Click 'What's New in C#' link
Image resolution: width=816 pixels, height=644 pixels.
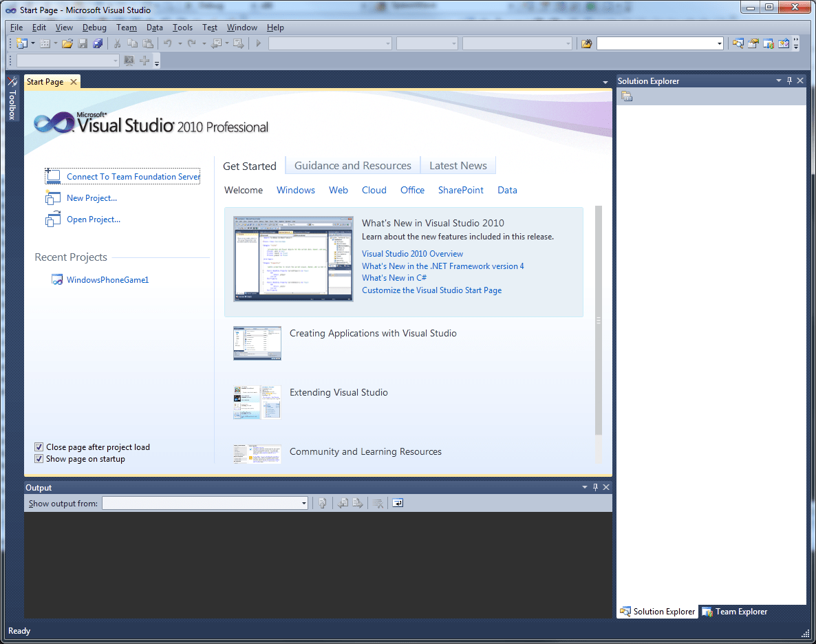tap(394, 277)
